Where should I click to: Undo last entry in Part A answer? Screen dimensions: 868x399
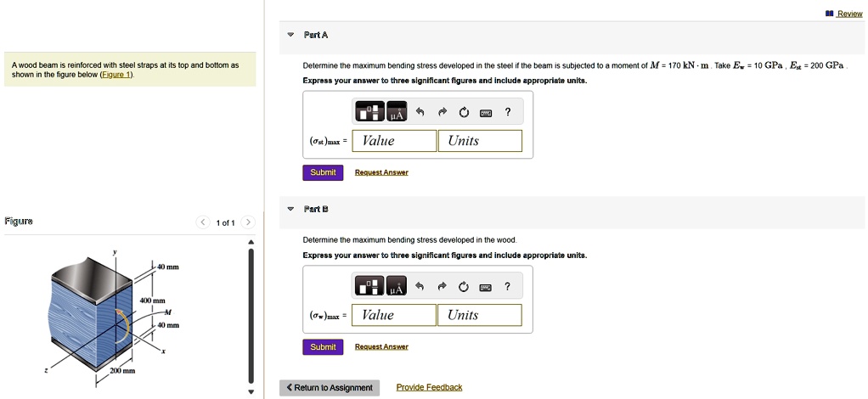point(421,112)
